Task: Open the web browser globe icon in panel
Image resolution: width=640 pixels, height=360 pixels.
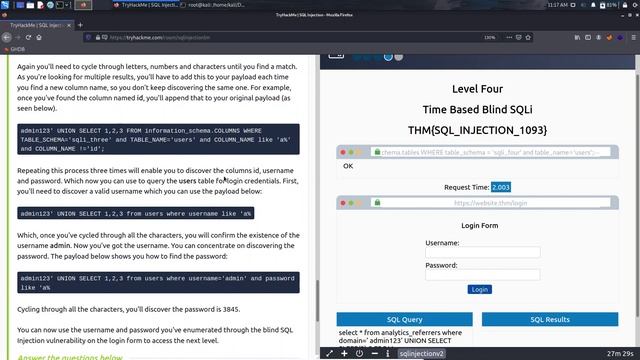Action: tap(50, 5)
